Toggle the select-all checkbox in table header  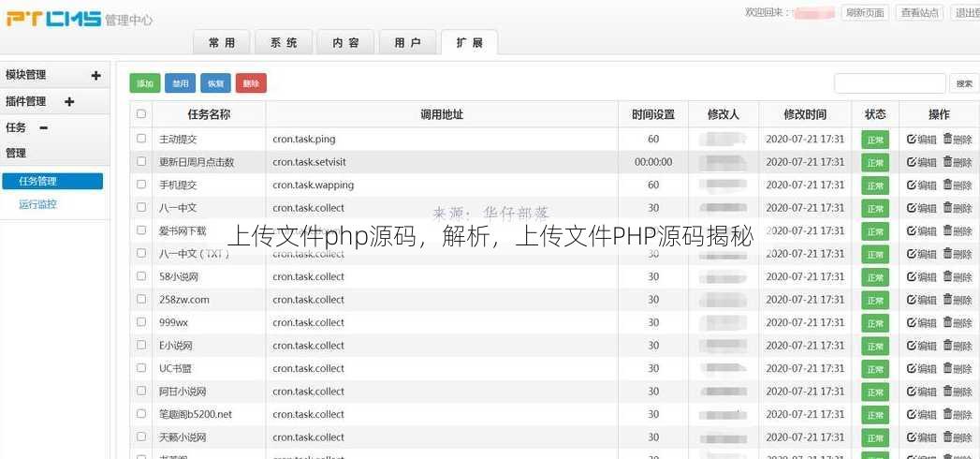[x=141, y=113]
